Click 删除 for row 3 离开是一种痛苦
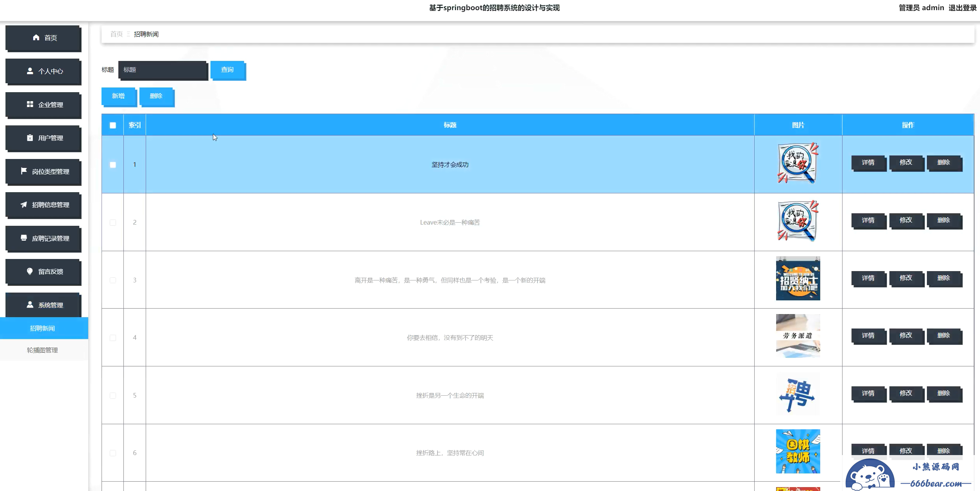 (944, 279)
